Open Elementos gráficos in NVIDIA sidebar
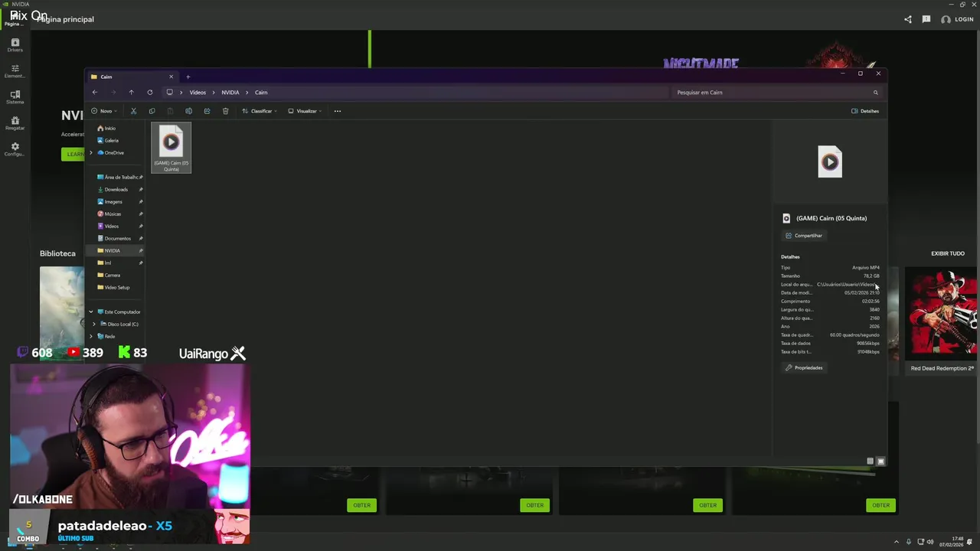Viewport: 980px width, 551px height. [x=15, y=71]
